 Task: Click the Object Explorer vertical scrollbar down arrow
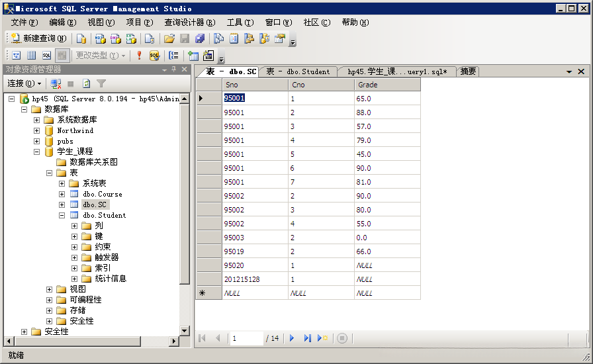(x=185, y=330)
